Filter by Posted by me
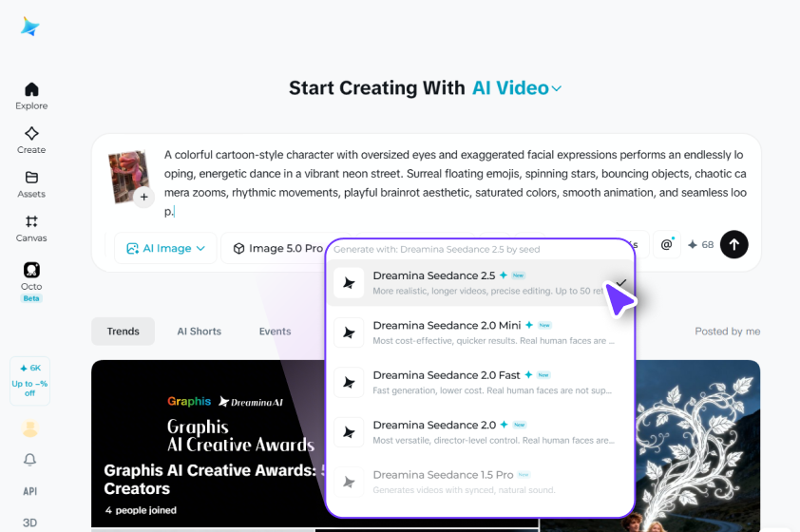Viewport: 800px width, 532px height. click(727, 332)
